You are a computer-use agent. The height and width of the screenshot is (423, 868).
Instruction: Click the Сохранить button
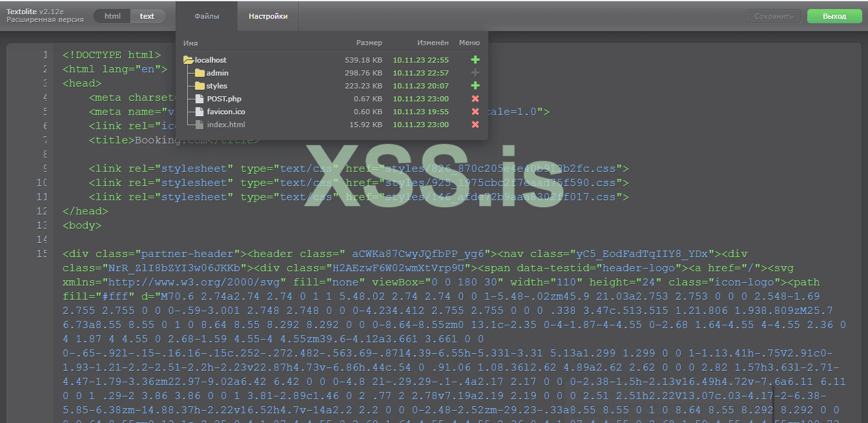(774, 15)
